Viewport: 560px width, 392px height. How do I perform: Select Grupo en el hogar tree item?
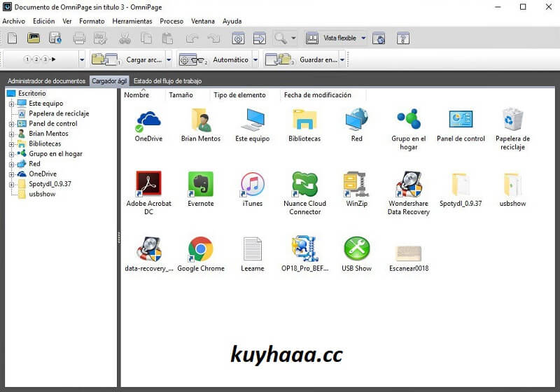coord(56,153)
